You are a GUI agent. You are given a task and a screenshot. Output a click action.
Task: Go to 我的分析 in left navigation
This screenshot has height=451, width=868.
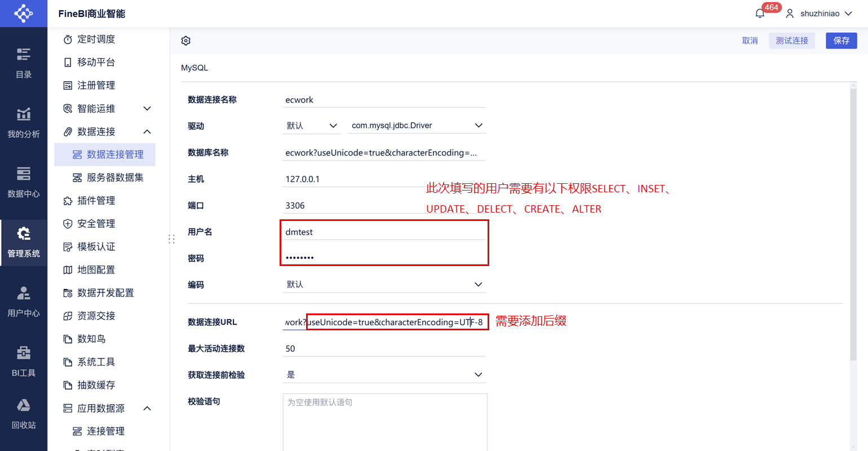click(24, 123)
